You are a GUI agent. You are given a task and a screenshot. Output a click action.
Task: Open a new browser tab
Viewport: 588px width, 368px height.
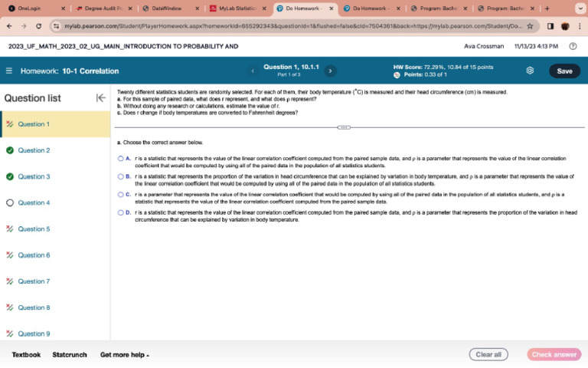tap(547, 8)
